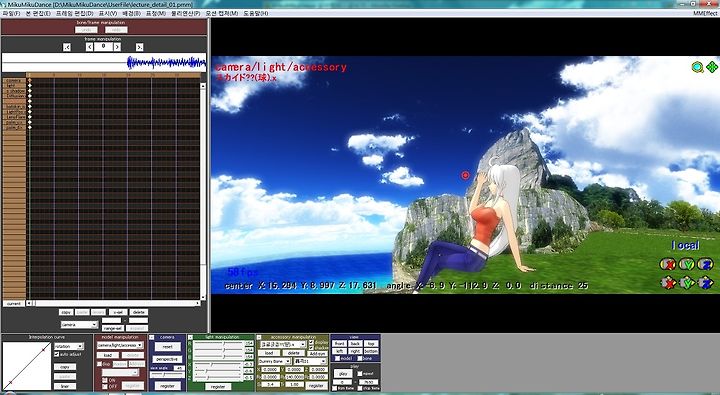
Task: Toggle the auto adjust checkbox
Action: tap(57, 354)
